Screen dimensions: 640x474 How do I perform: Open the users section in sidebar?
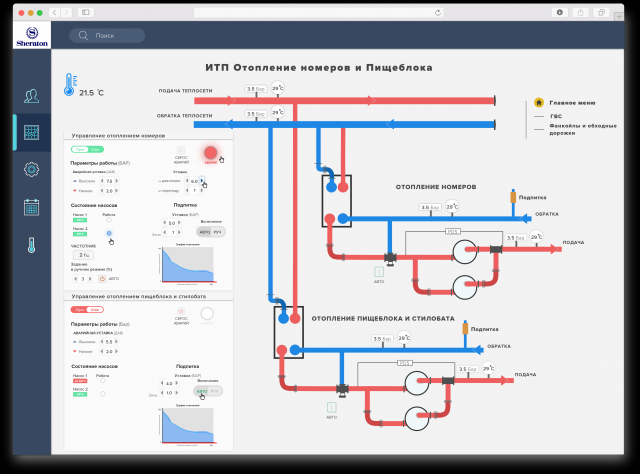31,96
